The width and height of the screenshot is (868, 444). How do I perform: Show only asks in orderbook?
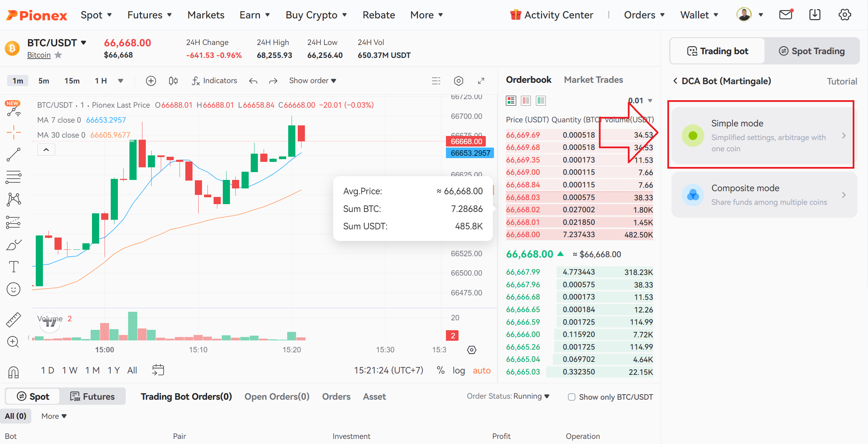[x=526, y=101]
